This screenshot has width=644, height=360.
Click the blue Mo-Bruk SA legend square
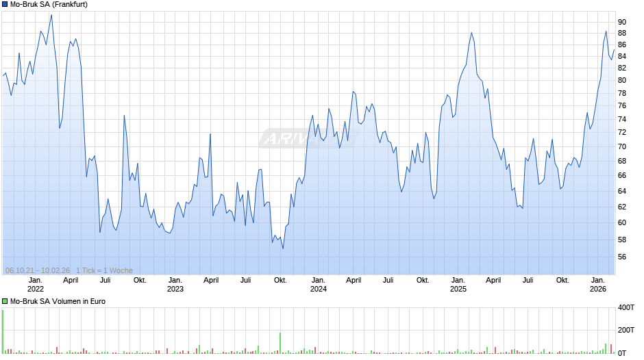point(5,5)
